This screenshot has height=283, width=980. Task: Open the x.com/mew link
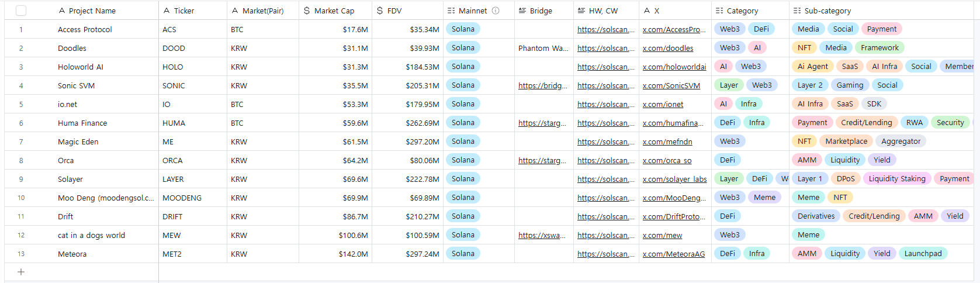(x=662, y=235)
